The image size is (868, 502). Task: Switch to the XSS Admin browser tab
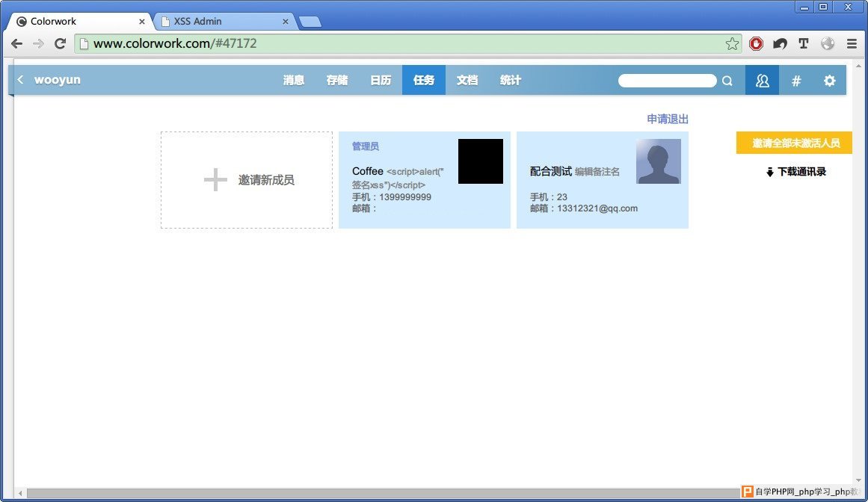pos(224,22)
